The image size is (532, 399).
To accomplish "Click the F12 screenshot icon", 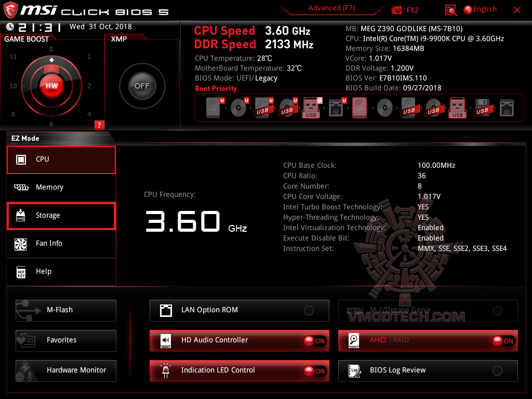I will click(x=396, y=9).
